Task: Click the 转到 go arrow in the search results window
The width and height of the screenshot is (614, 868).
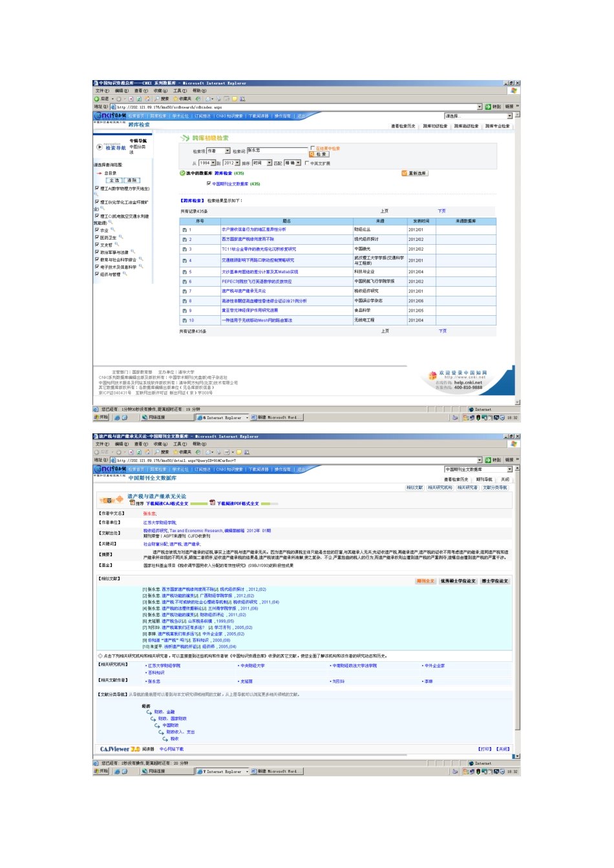Action: [x=489, y=107]
